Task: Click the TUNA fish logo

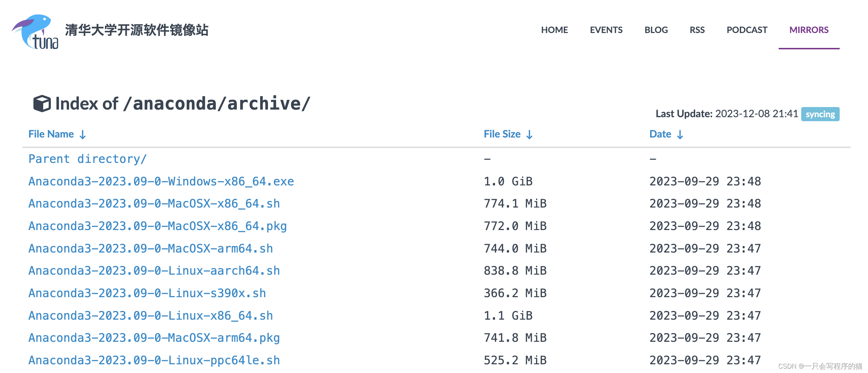Action: pyautogui.click(x=35, y=32)
